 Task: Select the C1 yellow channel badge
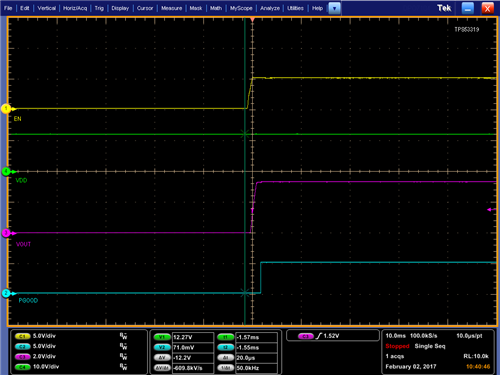[x=23, y=336]
